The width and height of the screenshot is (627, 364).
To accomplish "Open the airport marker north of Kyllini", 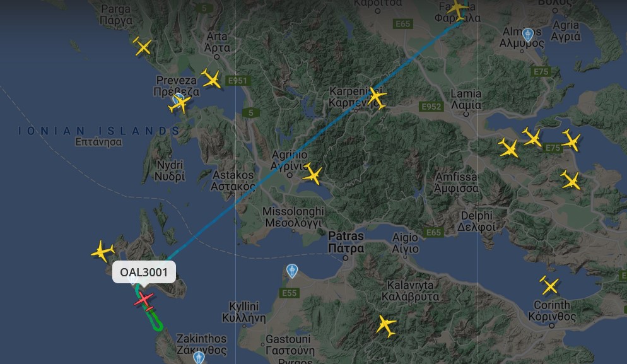I will (292, 271).
